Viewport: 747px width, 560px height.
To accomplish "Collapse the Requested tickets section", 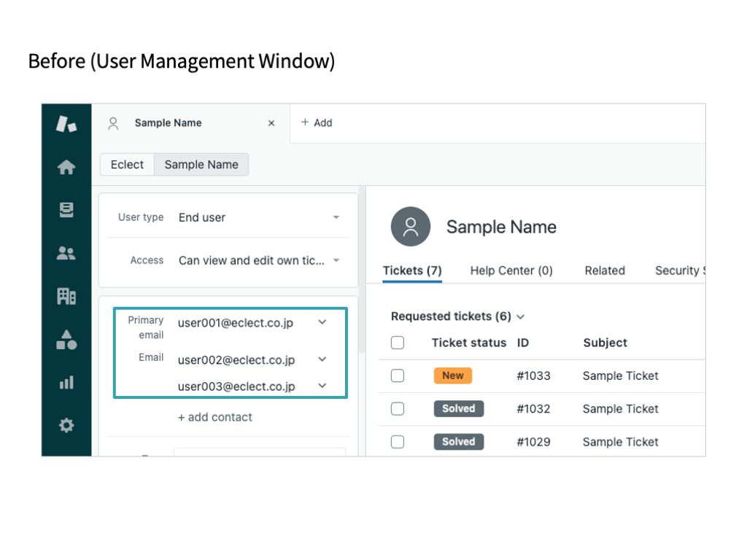I will [x=520, y=316].
